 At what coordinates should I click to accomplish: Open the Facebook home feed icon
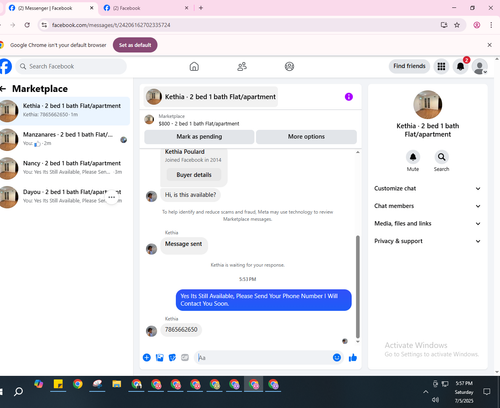click(194, 66)
